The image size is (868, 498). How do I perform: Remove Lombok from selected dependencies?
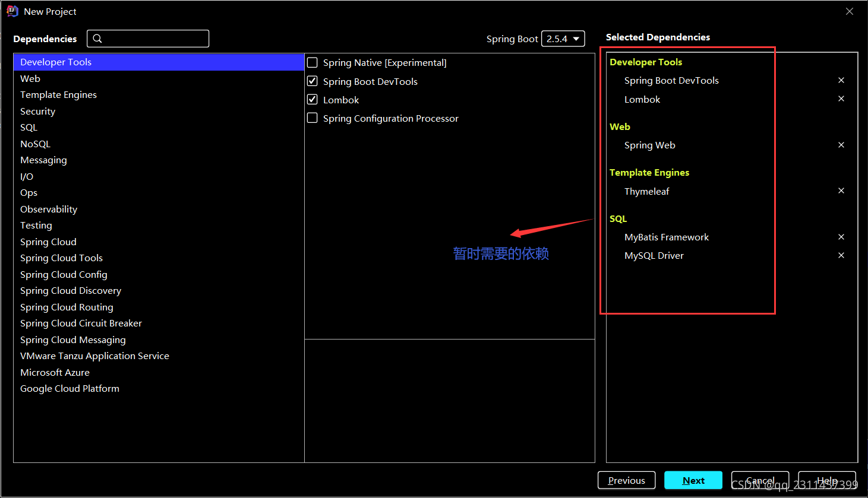841,99
